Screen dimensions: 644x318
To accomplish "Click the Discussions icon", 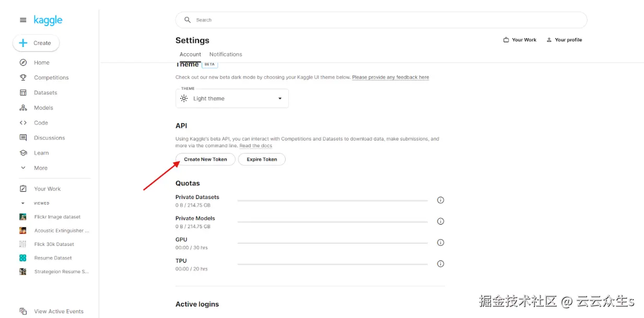I will pyautogui.click(x=23, y=138).
